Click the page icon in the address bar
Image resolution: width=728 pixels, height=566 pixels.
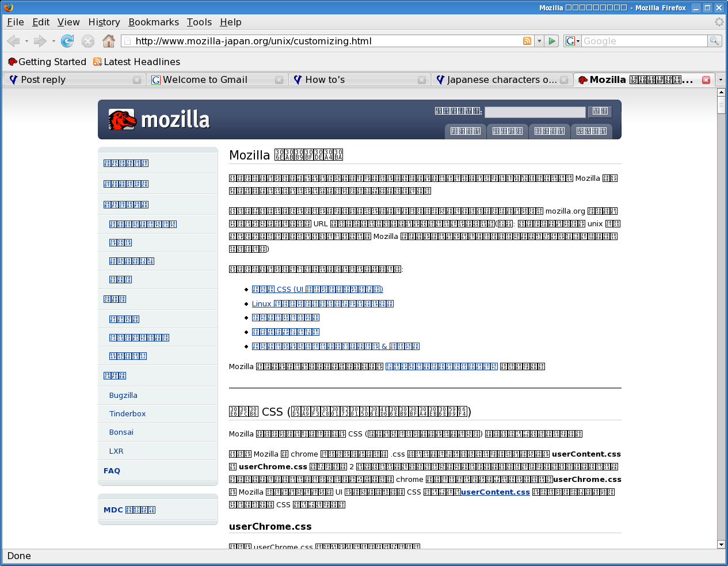pos(128,41)
